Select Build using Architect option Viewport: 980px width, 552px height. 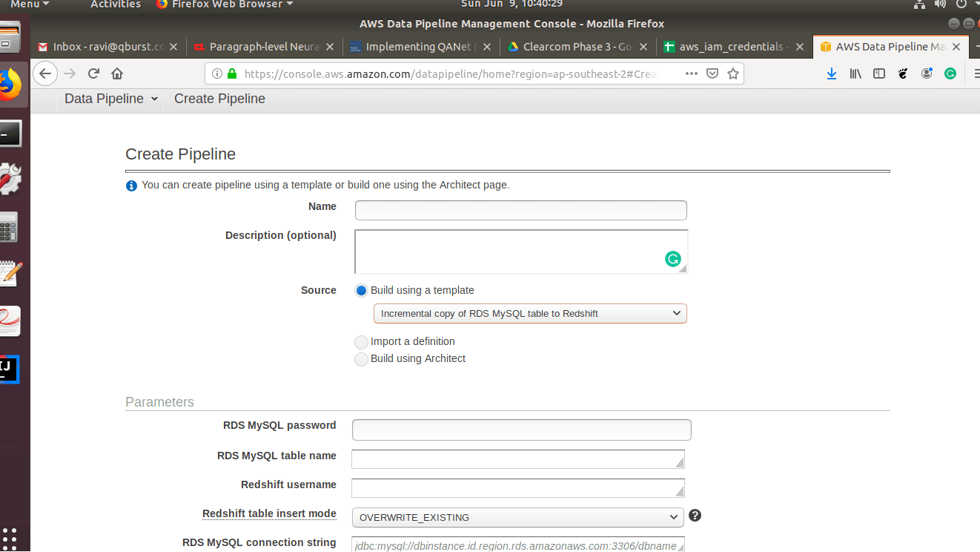[361, 359]
